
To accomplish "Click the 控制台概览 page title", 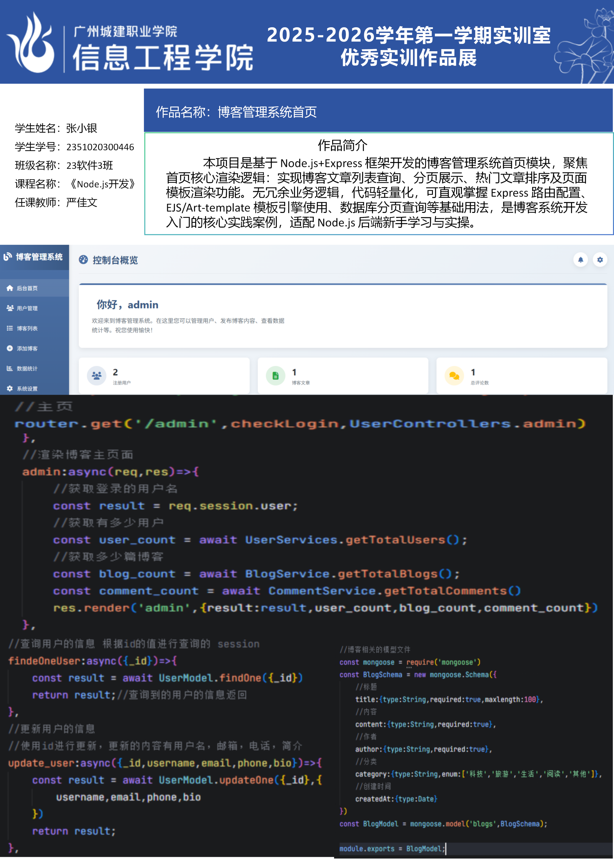I will (x=115, y=260).
